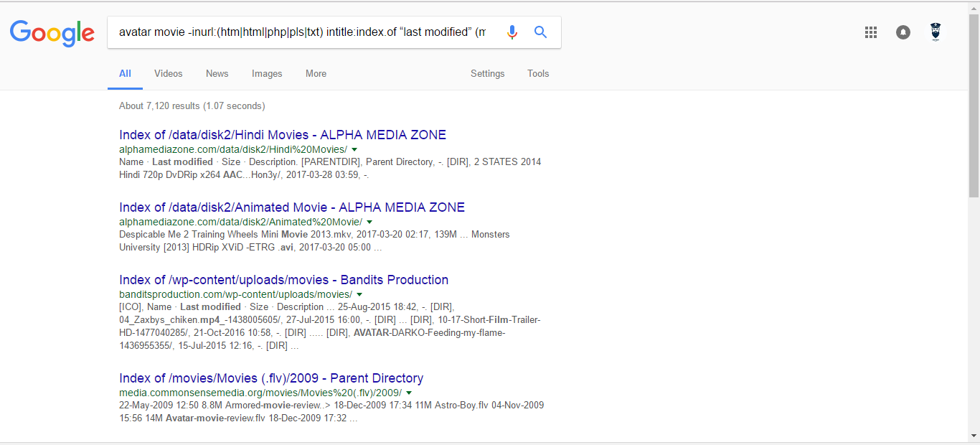Click '2 STATES 2014' snippet text
Screen dimensions: 980x445
coord(509,161)
